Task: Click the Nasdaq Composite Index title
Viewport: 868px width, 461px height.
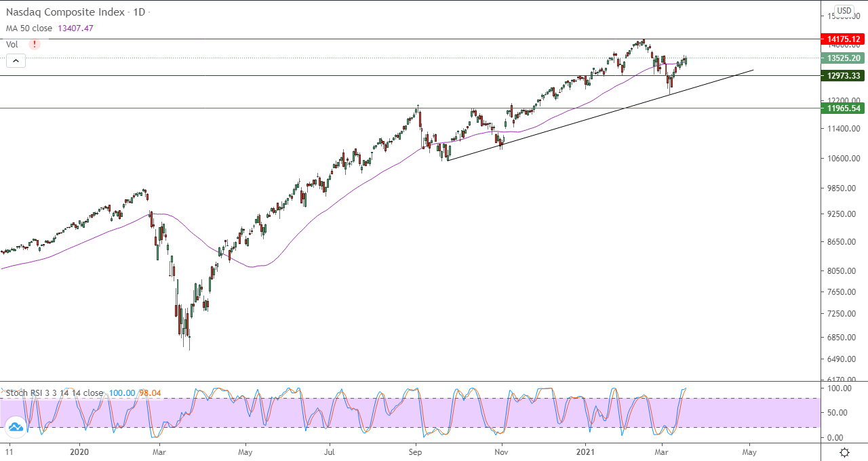Action: point(66,12)
